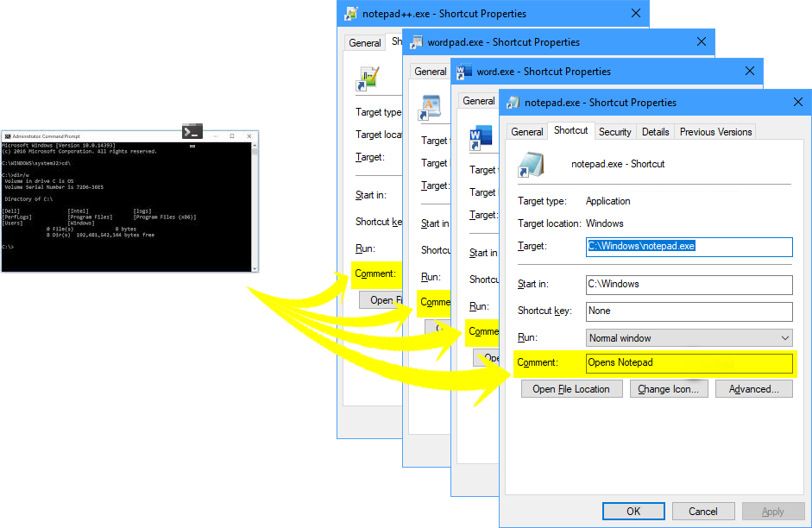Click the notepad title bar icon in the front dialog

pos(513,103)
